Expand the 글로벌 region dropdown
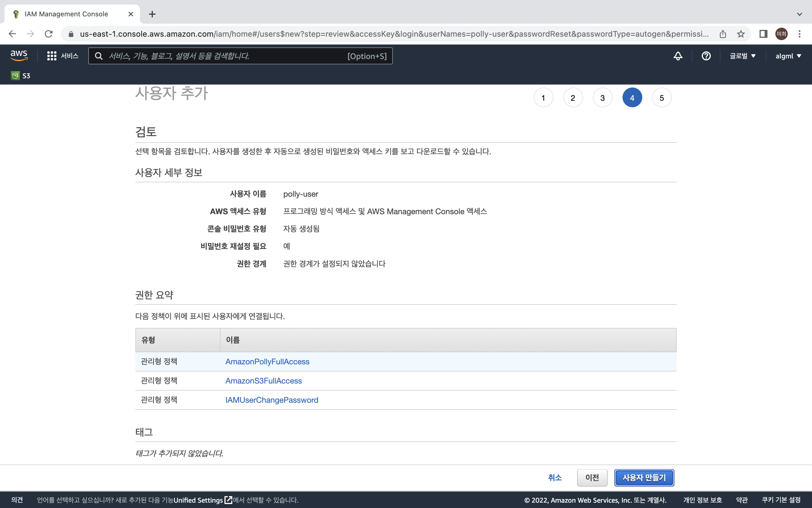 (x=743, y=56)
